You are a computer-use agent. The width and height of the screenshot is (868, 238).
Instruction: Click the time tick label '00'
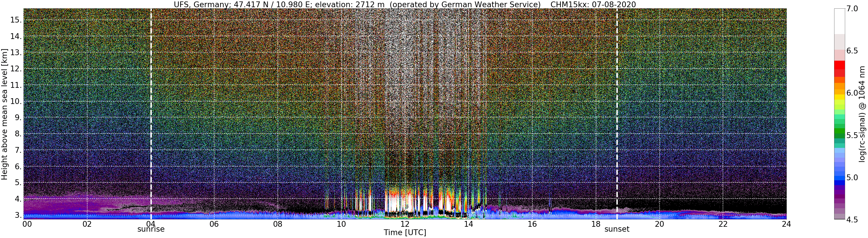pos(27,224)
